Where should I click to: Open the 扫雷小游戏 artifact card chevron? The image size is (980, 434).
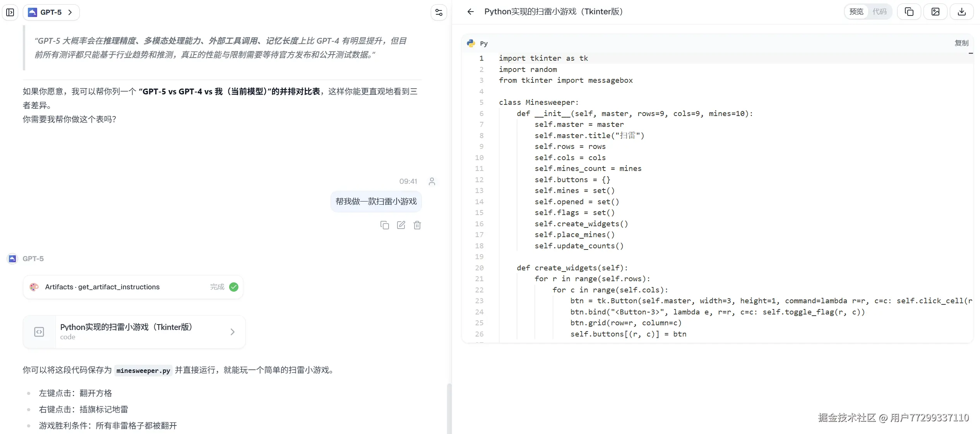pyautogui.click(x=232, y=331)
